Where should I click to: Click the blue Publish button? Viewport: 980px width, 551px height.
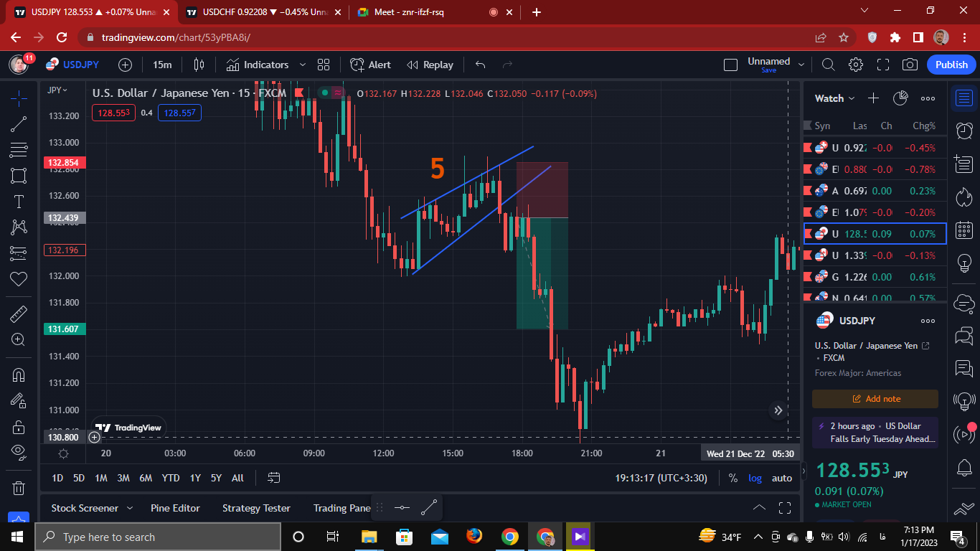tap(951, 65)
